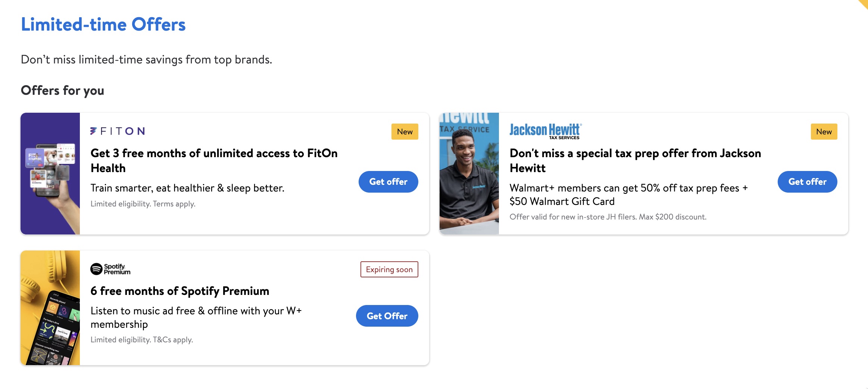Click the yellow corner ribbon at top right
Screen dimensions: 868x389
[x=864, y=3]
